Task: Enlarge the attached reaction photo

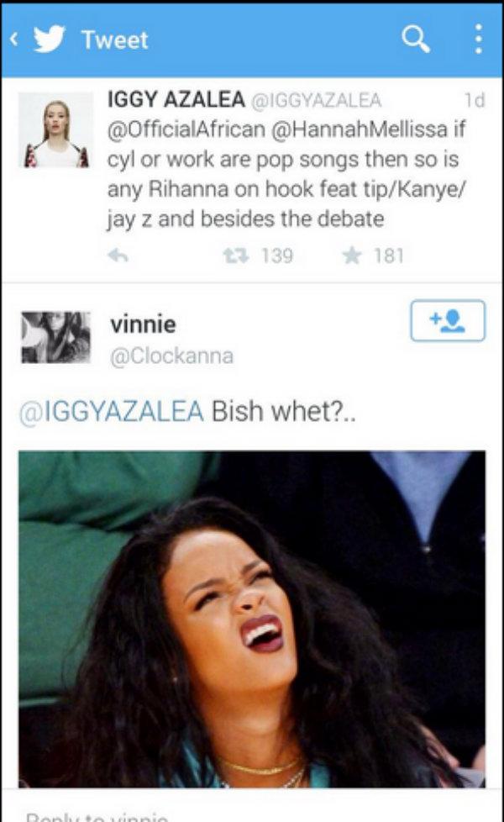Action: tap(252, 619)
